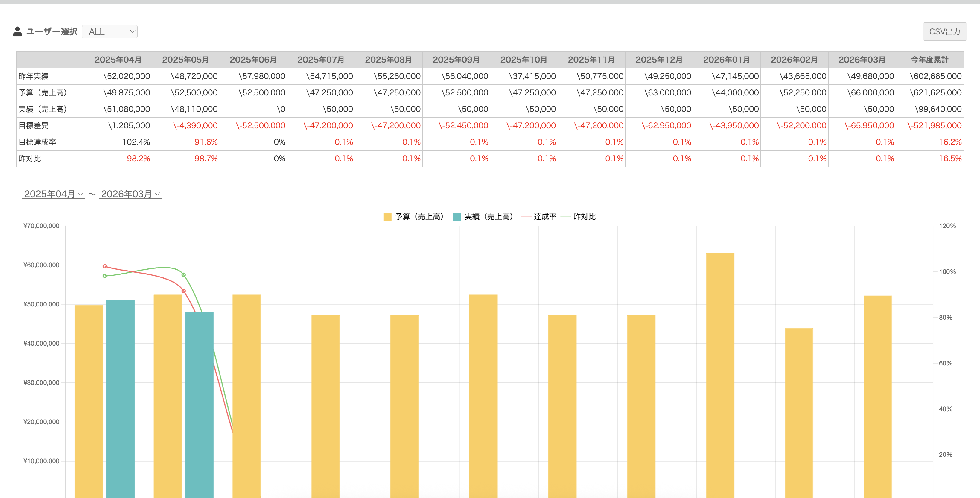Viewport: 980px width, 498px height.
Task: Click the 今年度累計 column header
Action: [x=930, y=60]
